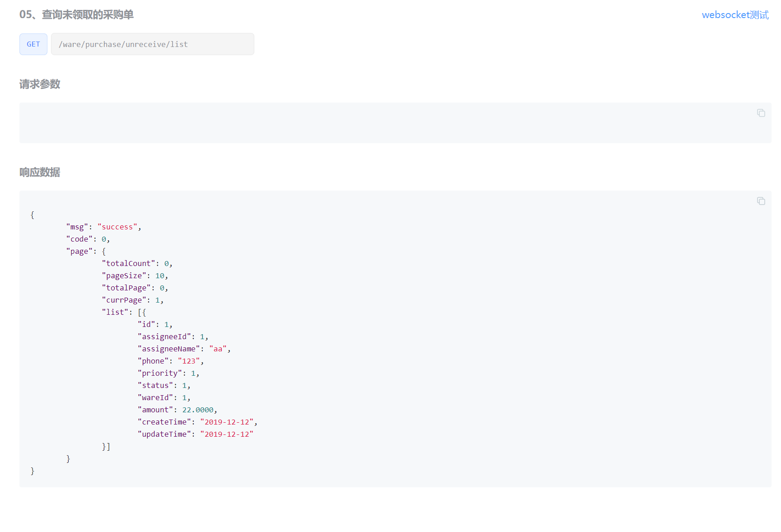The width and height of the screenshot is (781, 532).
Task: Click the "id": 1 line
Action: 155,325
